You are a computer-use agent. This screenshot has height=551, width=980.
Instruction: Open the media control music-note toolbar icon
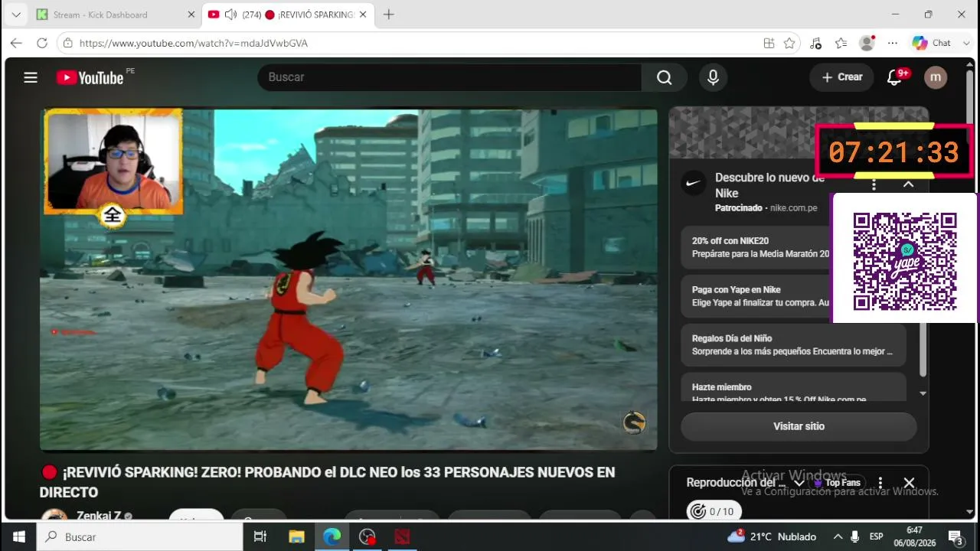pos(815,43)
